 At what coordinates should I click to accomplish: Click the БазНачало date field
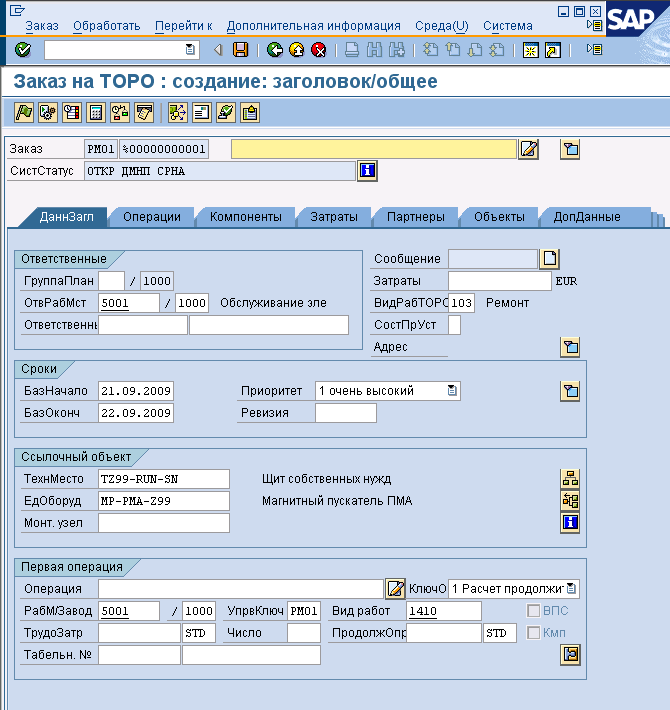(136, 391)
